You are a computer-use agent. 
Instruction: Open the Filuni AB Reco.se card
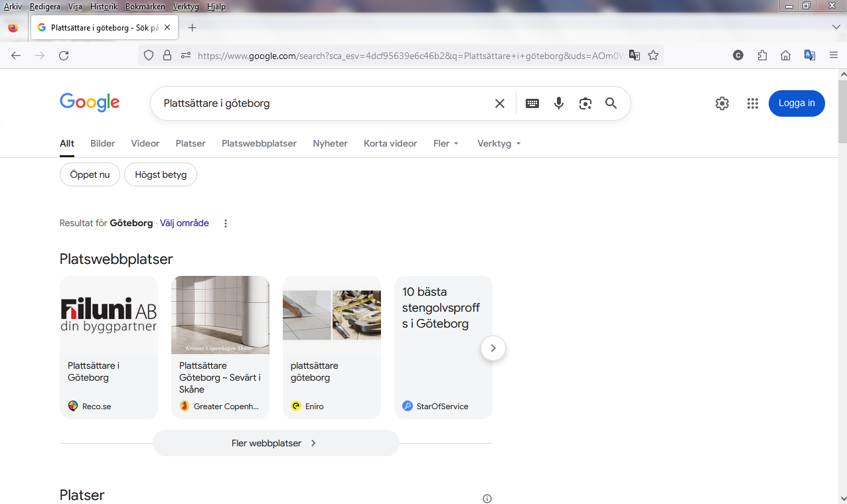[109, 347]
